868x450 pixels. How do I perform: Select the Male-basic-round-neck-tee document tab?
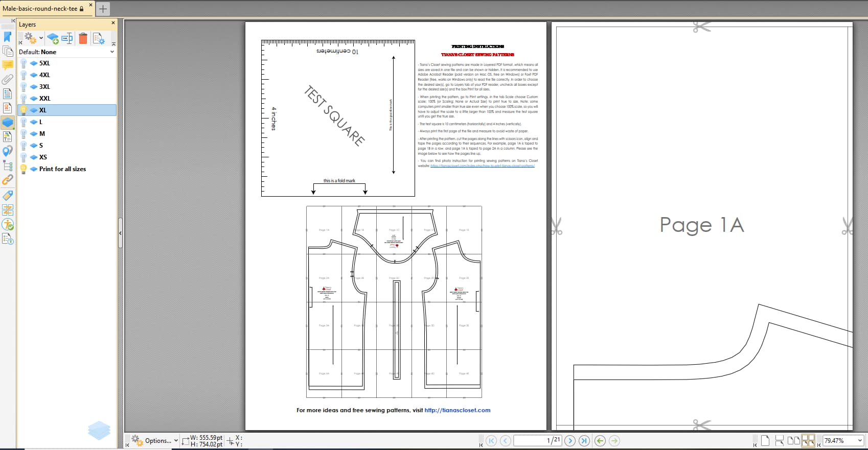coord(41,9)
